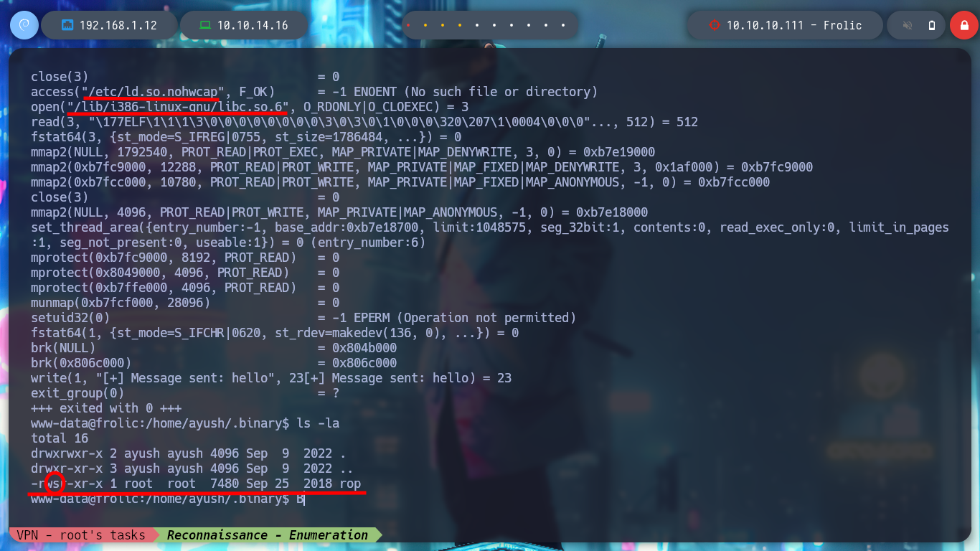This screenshot has height=551, width=980.
Task: Open the Debian swirl launcher menu
Action: (x=24, y=25)
